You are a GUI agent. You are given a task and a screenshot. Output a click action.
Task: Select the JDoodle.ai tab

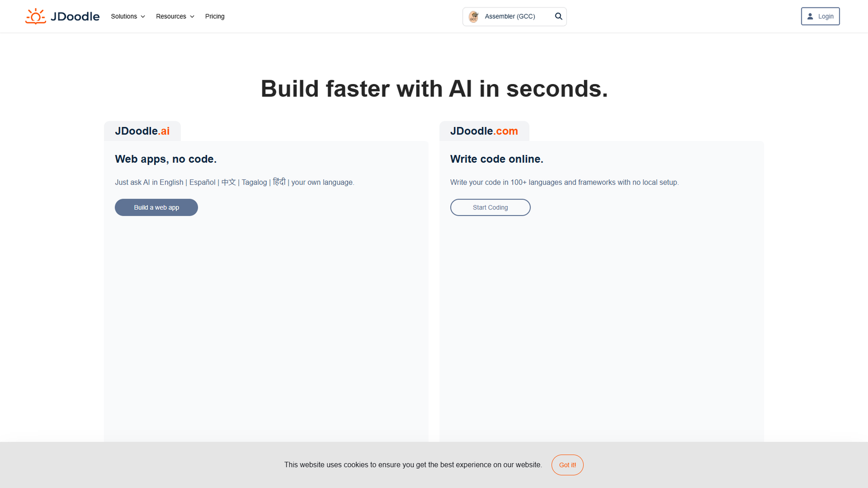pos(142,131)
